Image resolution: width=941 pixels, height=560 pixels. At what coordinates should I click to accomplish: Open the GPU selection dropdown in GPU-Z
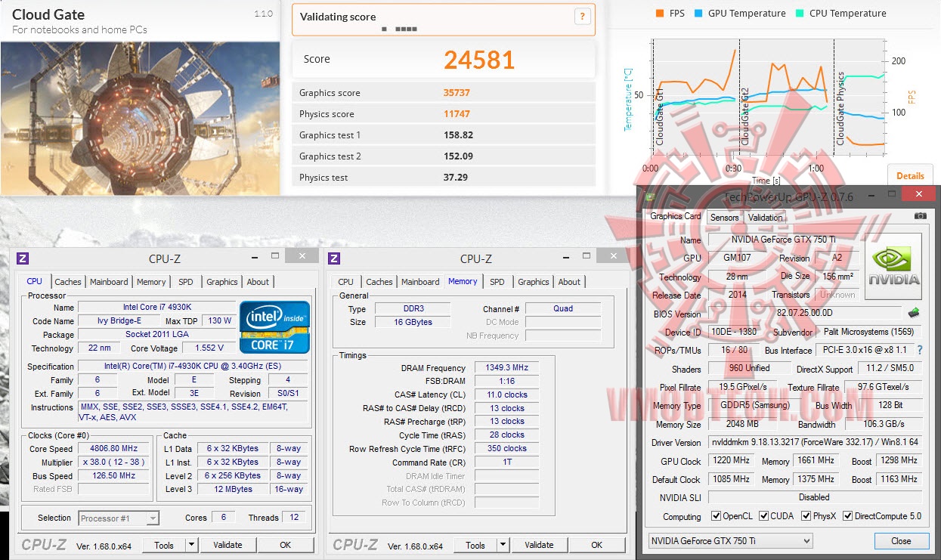731,540
